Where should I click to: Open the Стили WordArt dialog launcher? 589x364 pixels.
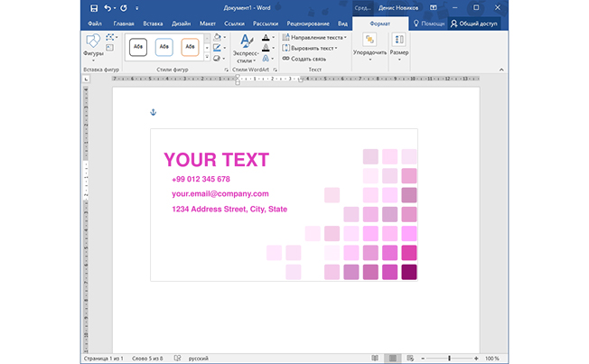coord(275,70)
